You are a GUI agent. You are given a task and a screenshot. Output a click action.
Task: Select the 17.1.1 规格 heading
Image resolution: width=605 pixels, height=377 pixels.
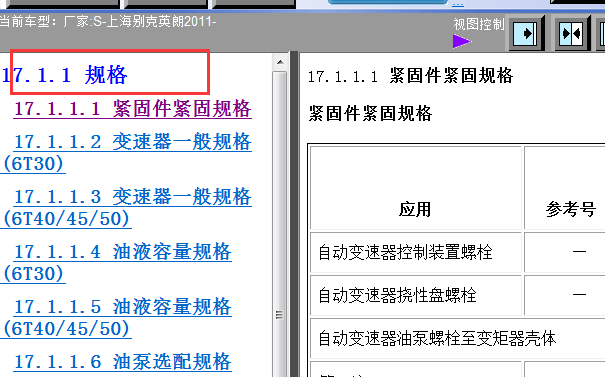click(65, 74)
